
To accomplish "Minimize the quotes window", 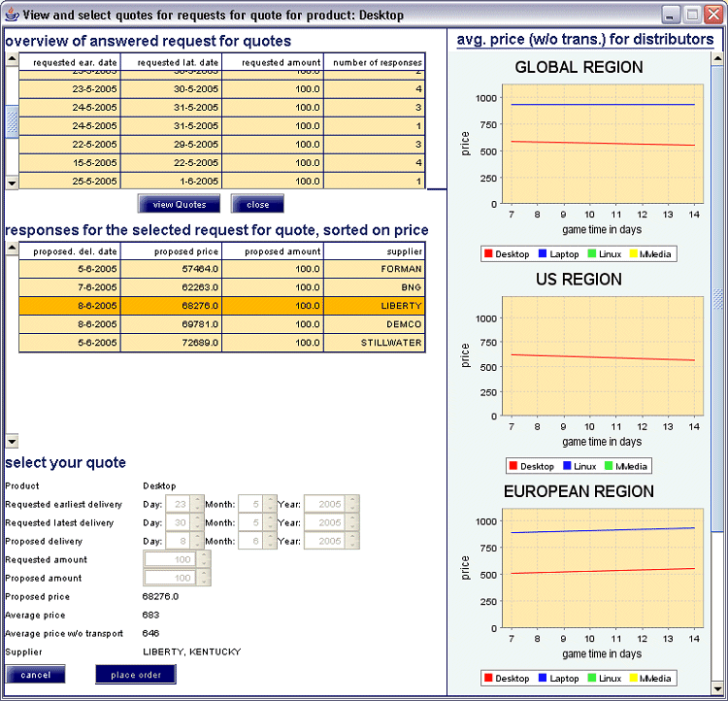I will tap(670, 15).
